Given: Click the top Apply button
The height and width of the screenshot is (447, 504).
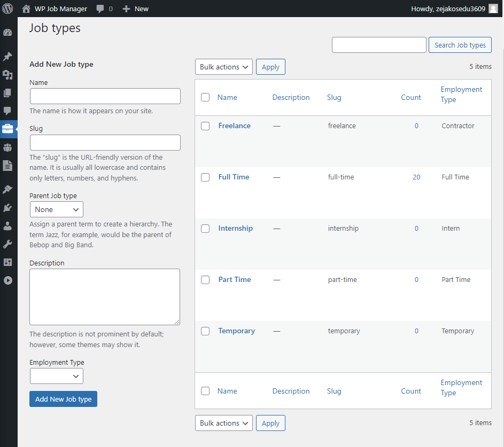Looking at the screenshot, I should coord(270,67).
